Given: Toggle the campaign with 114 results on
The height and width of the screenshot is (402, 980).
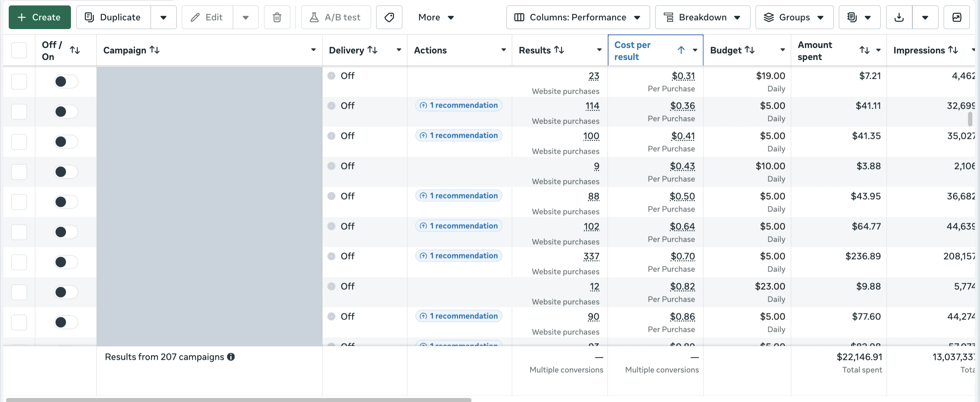Looking at the screenshot, I should pos(66,111).
